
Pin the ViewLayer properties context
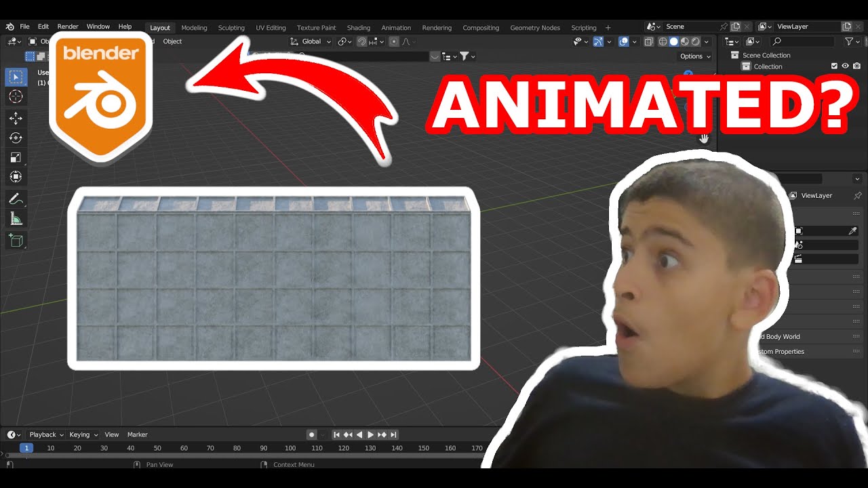pyautogui.click(x=857, y=195)
